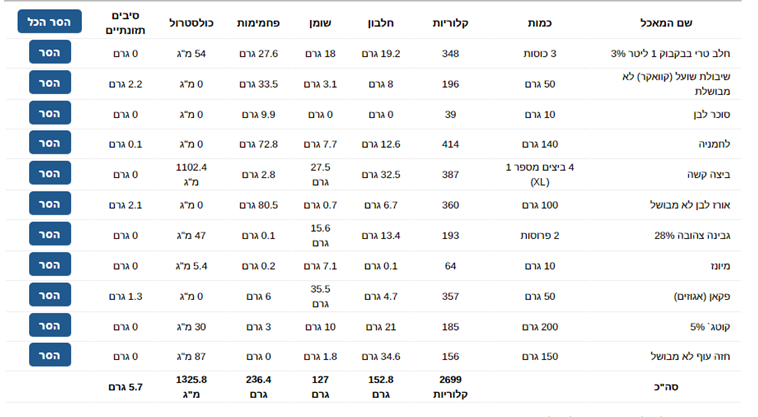Remove the גבינה צהובה 28% row

click(50, 234)
